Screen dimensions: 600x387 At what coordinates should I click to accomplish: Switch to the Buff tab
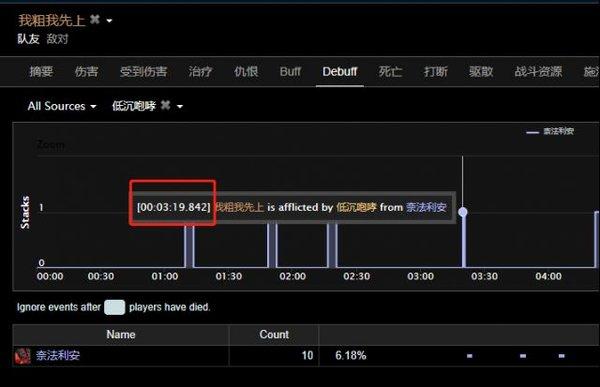coord(290,72)
